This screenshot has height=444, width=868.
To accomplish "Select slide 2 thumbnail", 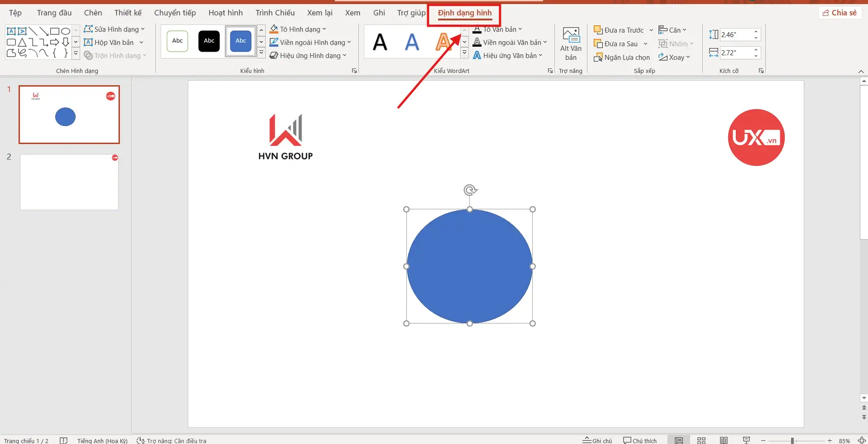I will (x=69, y=182).
